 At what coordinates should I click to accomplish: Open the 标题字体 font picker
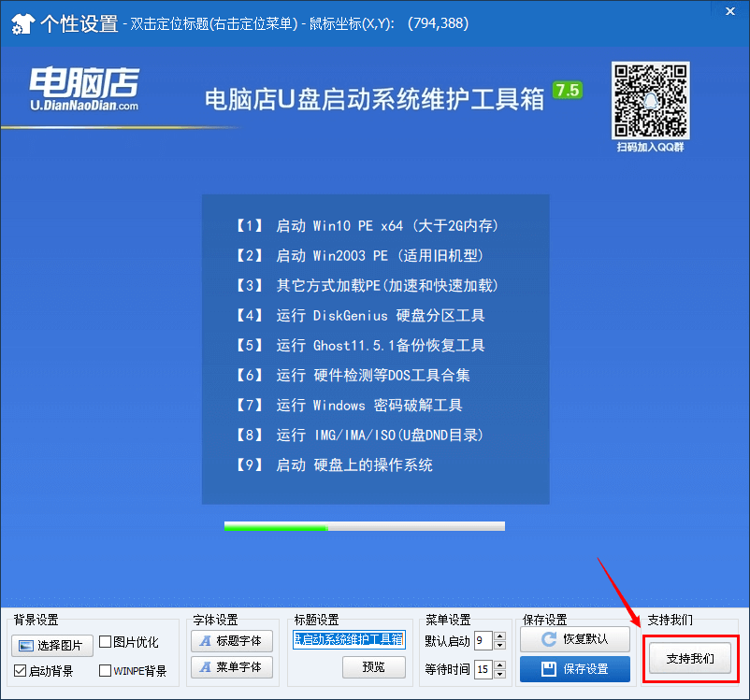pos(232,641)
